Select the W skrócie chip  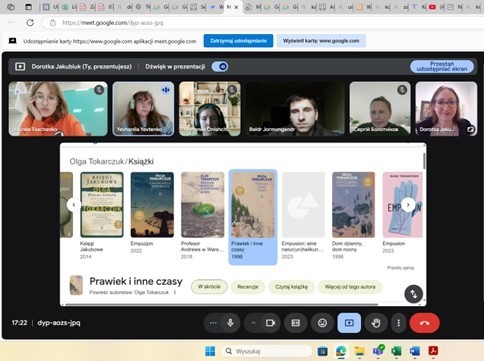[x=209, y=287]
